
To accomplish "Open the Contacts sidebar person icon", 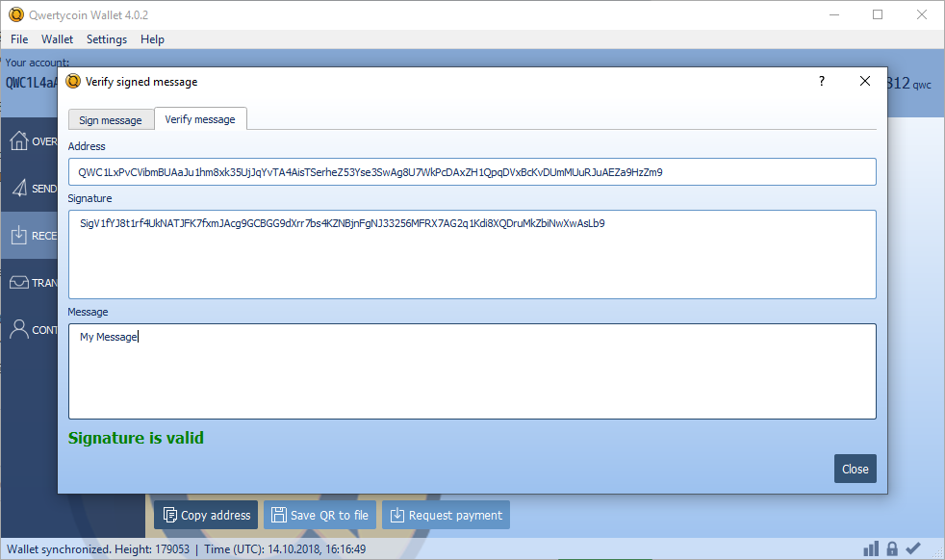I will click(18, 329).
